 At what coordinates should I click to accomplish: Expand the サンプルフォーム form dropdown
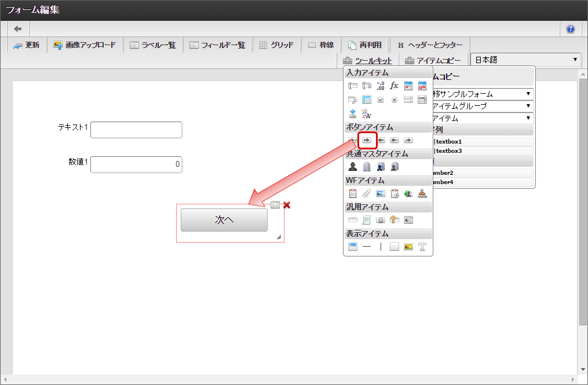click(482, 94)
